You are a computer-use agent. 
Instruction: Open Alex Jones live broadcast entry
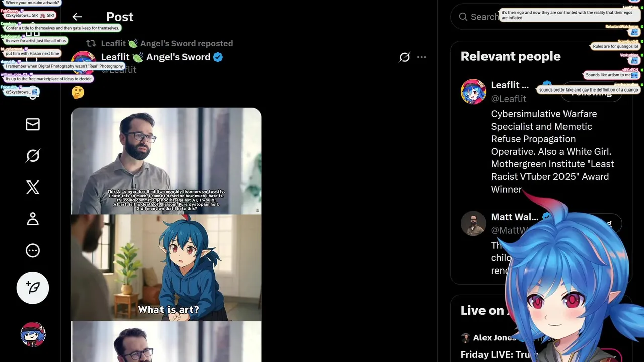[x=494, y=338]
